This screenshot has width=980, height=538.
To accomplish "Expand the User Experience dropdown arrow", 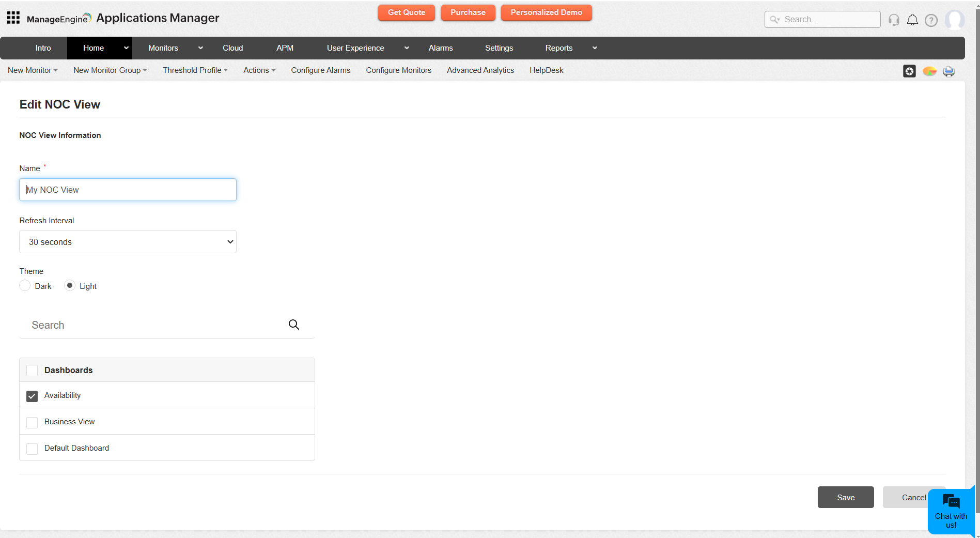I will [x=407, y=48].
